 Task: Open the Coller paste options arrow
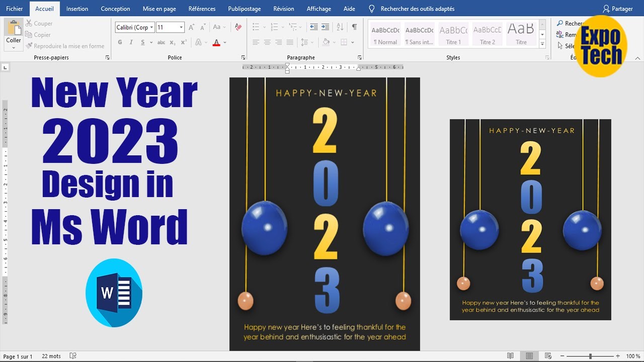tap(14, 47)
